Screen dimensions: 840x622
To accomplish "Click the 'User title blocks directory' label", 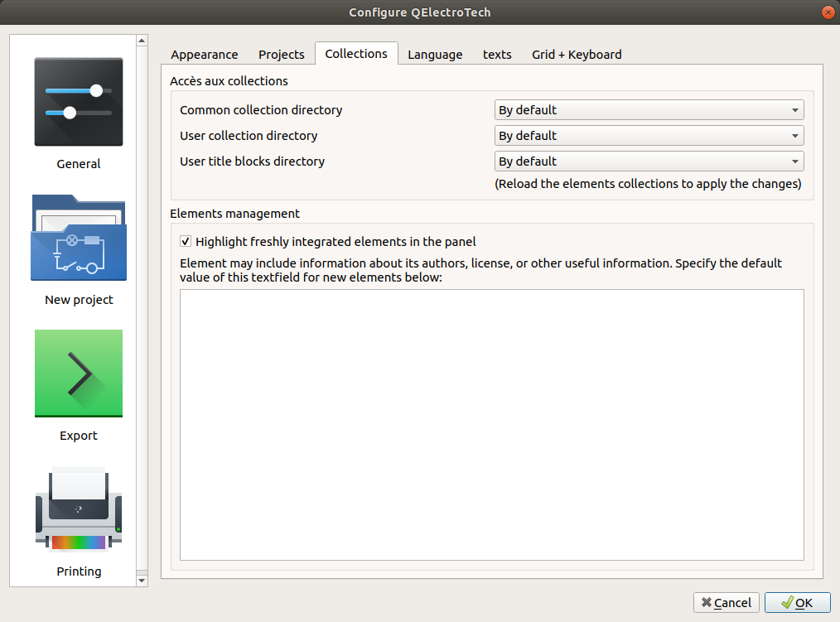I will click(253, 162).
